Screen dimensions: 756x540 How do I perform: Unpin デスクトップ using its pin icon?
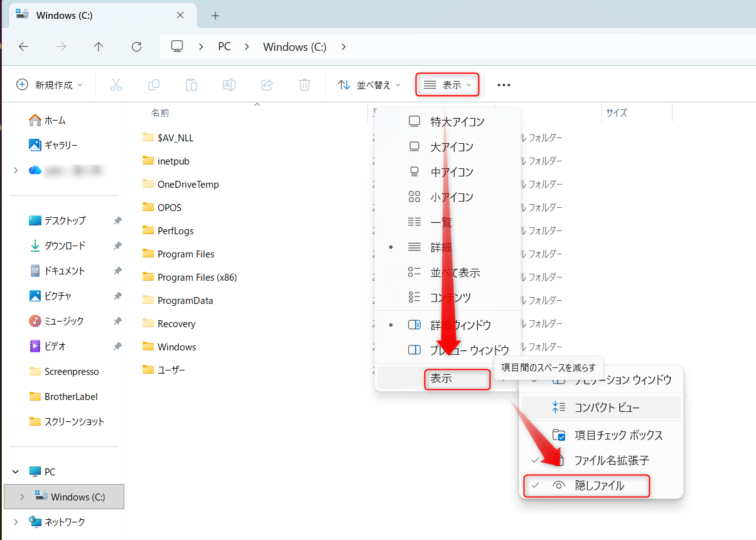coord(117,220)
